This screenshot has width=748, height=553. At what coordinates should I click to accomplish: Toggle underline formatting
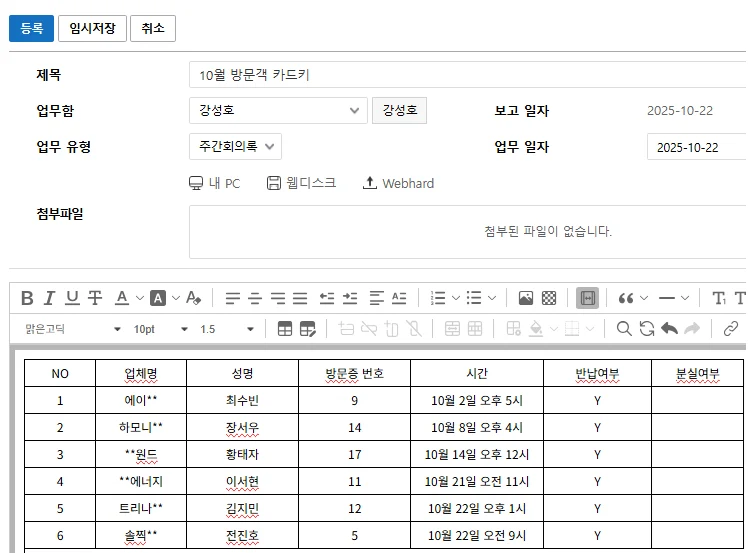click(x=72, y=298)
